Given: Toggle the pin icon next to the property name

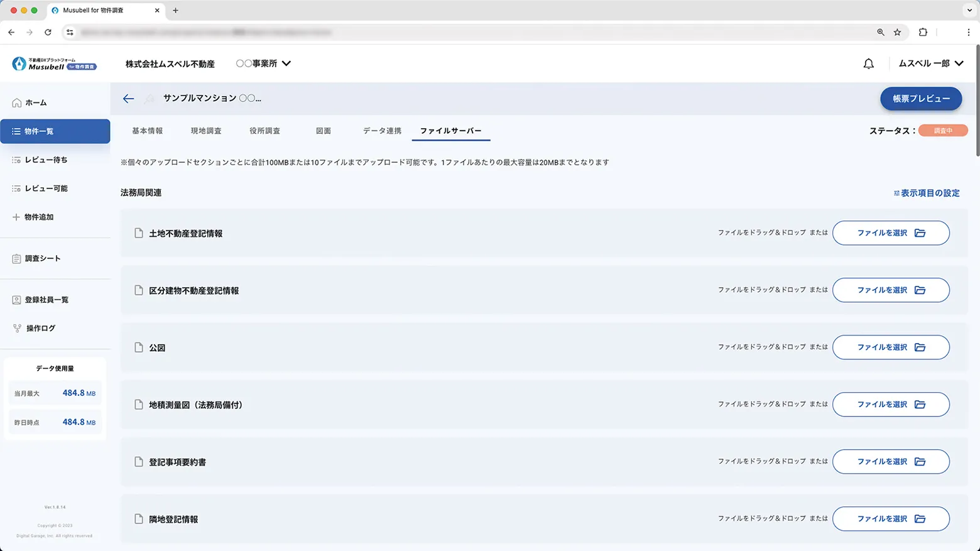Looking at the screenshot, I should pos(148,99).
